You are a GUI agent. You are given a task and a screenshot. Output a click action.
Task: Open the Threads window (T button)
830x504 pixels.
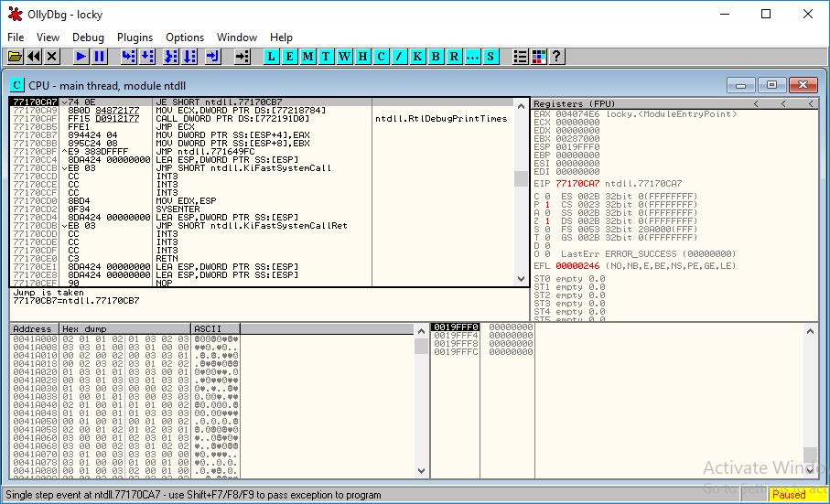coord(326,56)
